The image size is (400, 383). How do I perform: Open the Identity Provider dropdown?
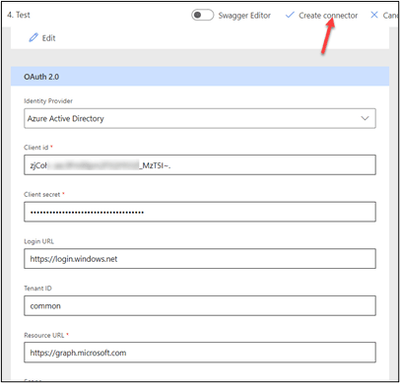[200, 118]
